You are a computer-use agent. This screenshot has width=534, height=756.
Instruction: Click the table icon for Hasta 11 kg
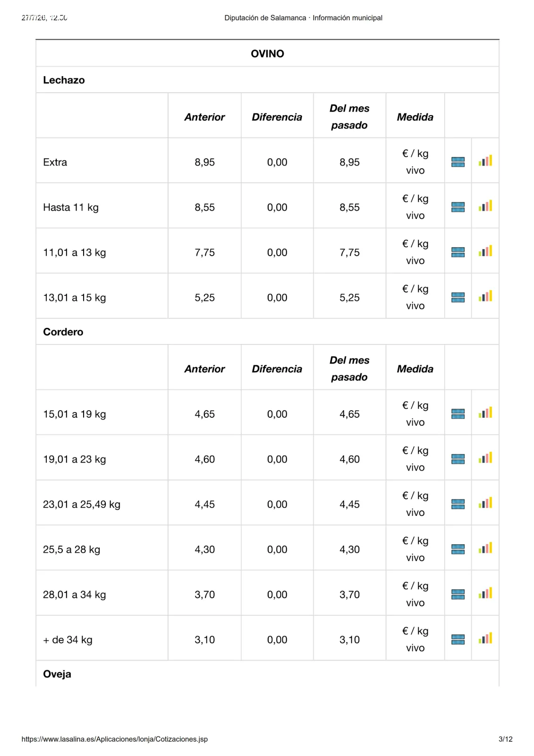pos(458,207)
